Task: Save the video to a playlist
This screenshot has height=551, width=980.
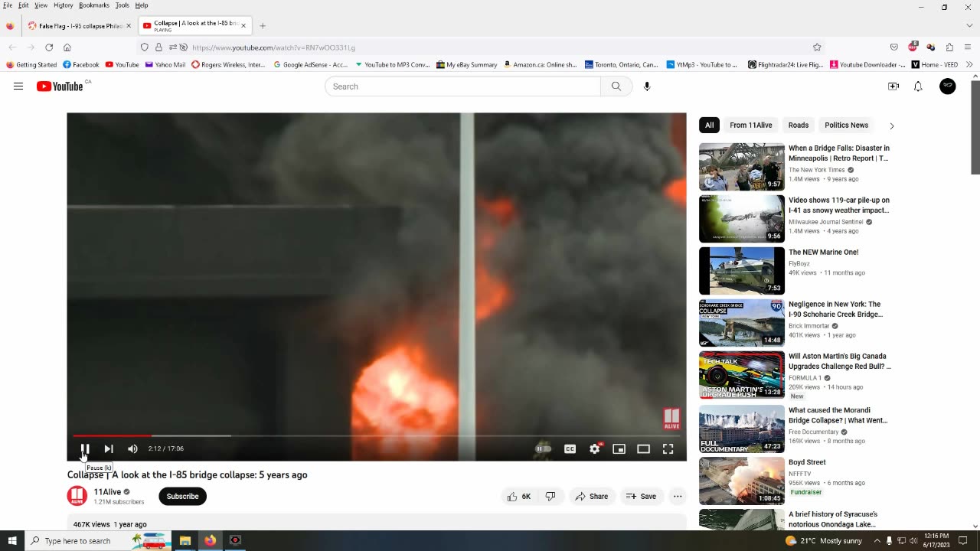Action: point(641,497)
